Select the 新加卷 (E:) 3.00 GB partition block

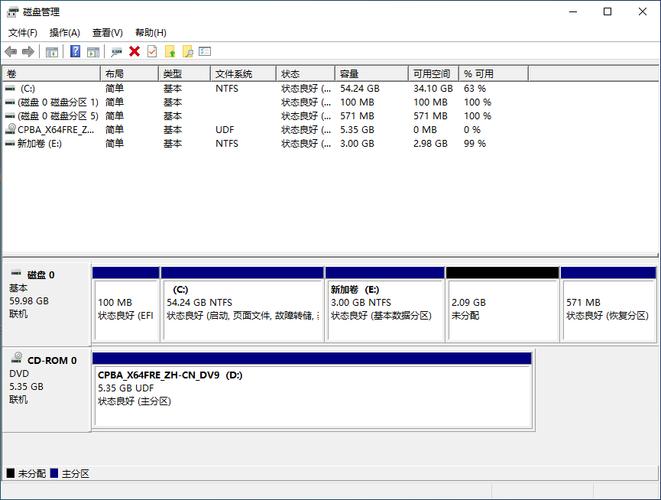[385, 304]
